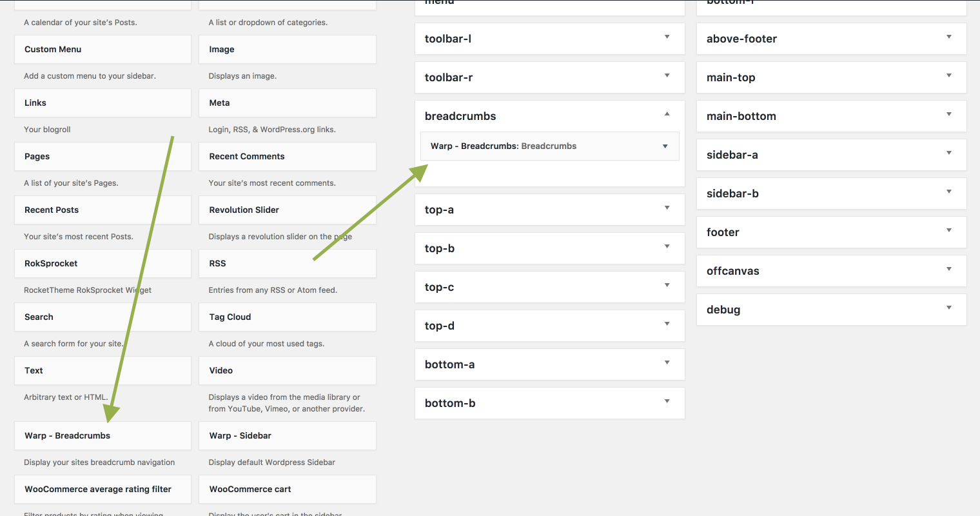Select the RSS available widget
Screen dimensions: 980x516
[x=288, y=263]
